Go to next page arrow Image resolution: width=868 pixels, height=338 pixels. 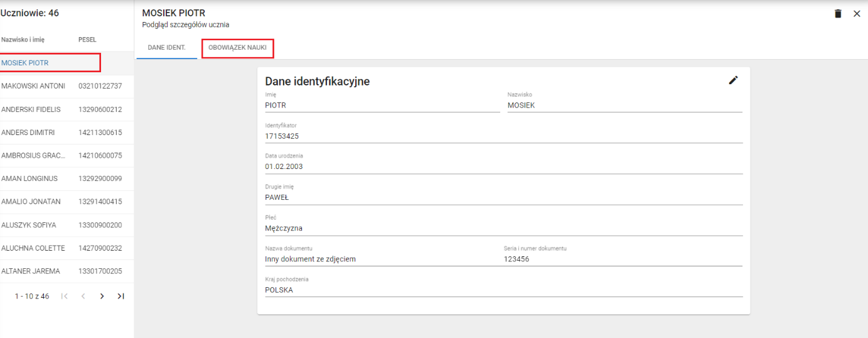102,296
